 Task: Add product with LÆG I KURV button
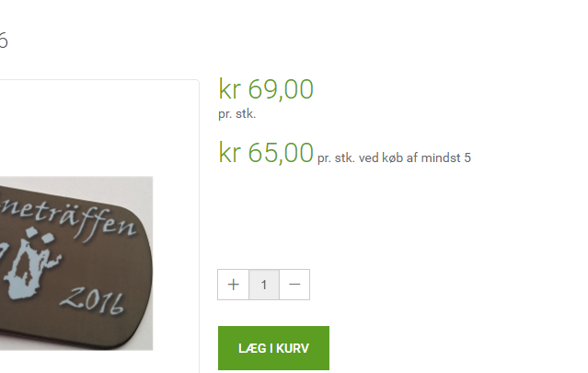pos(273,348)
